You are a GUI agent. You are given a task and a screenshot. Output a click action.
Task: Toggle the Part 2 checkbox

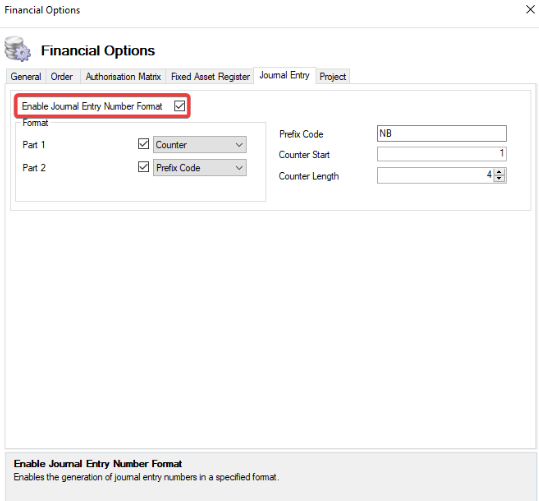[x=143, y=167]
